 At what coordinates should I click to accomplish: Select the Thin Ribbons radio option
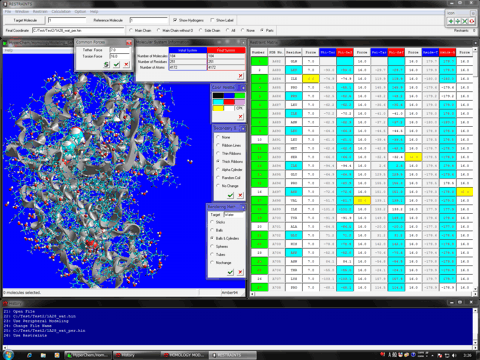pyautogui.click(x=218, y=153)
